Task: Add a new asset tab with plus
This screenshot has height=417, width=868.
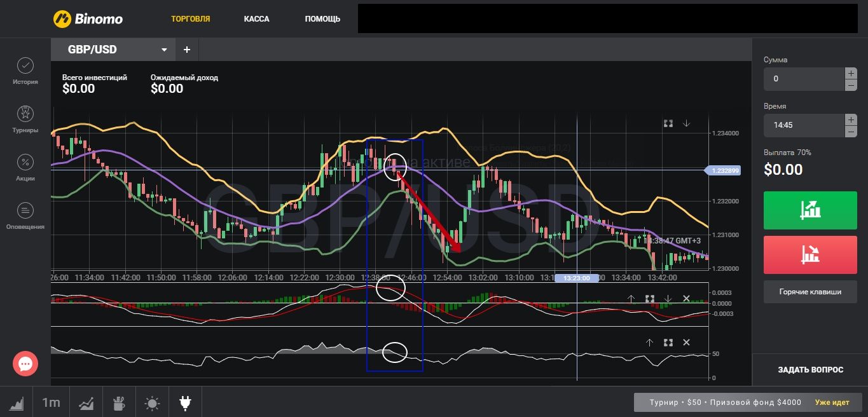Action: coord(187,50)
